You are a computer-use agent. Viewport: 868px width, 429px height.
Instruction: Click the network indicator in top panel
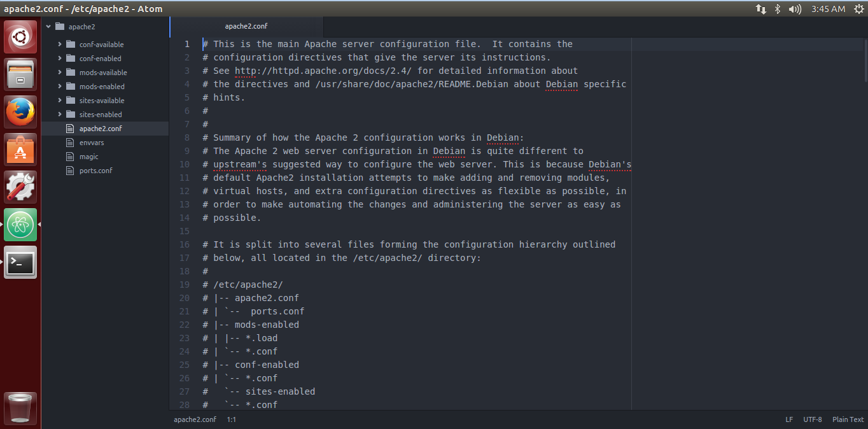pyautogui.click(x=761, y=9)
